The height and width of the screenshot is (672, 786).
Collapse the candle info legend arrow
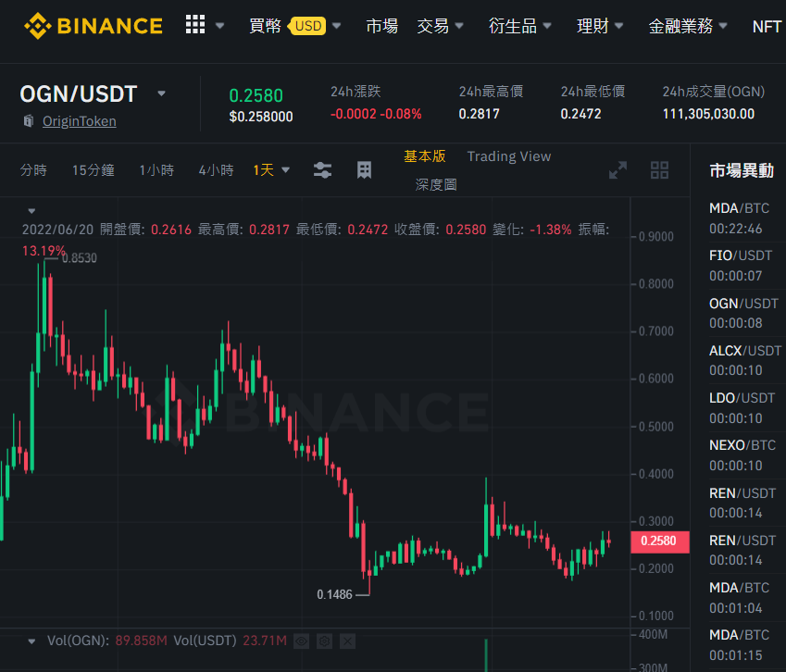click(31, 211)
